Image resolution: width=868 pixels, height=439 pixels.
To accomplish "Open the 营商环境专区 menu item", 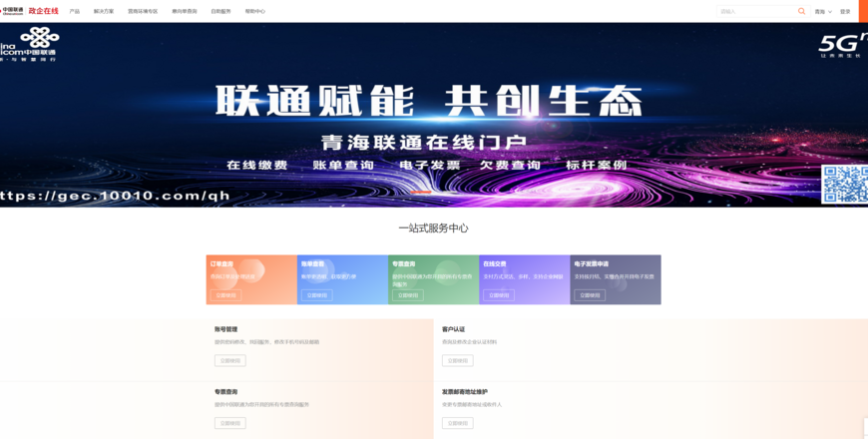I will pos(143,11).
